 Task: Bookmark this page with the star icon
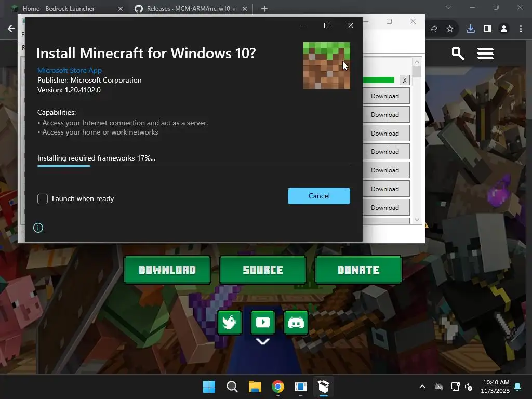(450, 29)
